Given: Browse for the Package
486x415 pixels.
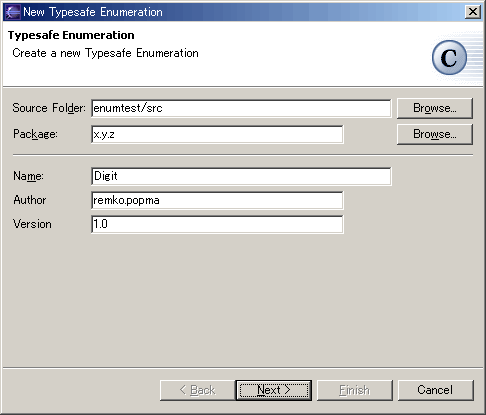Looking at the screenshot, I should coord(435,134).
